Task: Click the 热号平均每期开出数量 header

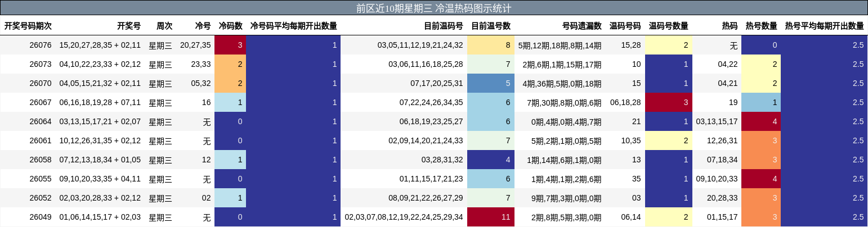Action: (824, 26)
